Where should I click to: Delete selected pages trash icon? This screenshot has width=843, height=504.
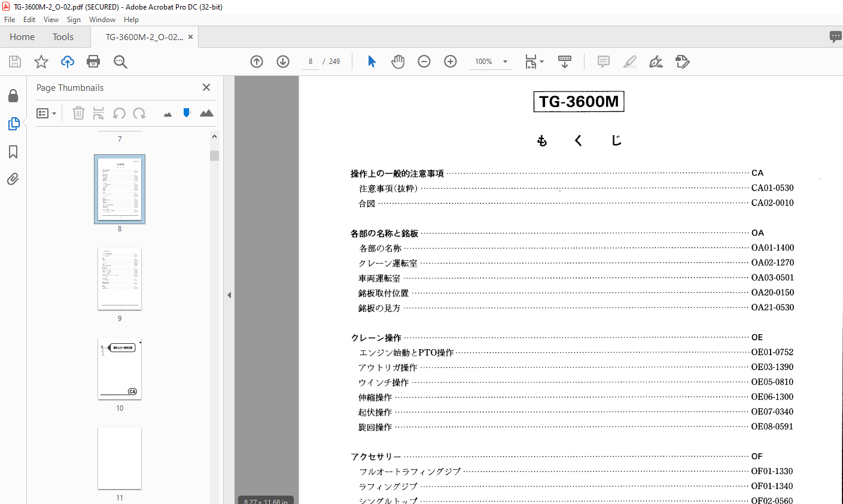(x=78, y=113)
